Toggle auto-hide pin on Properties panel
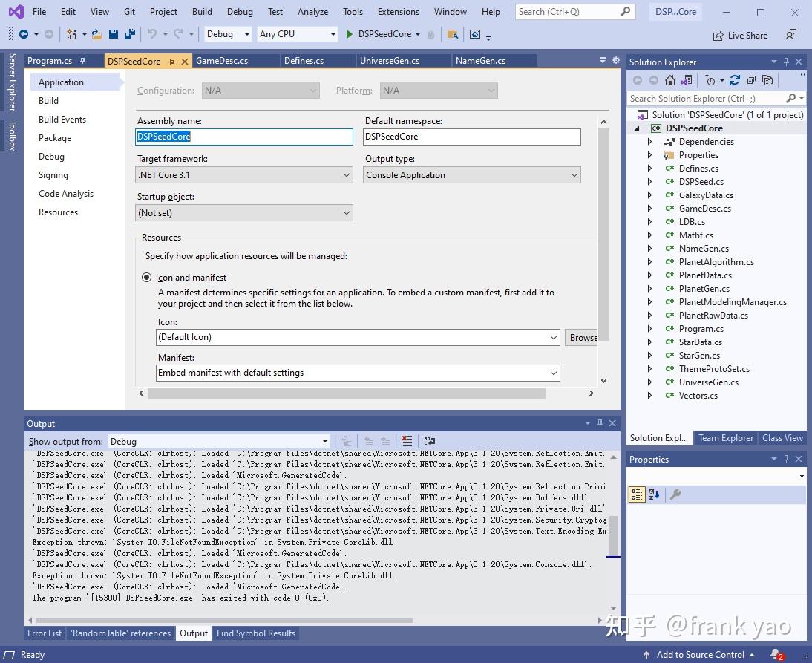This screenshot has height=663, width=812. tap(786, 459)
